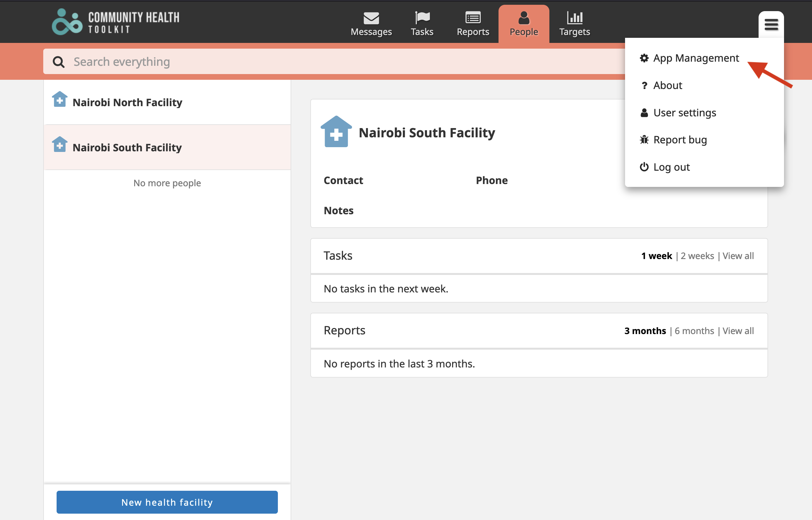
Task: Click the Report bug menu item
Action: (x=680, y=140)
